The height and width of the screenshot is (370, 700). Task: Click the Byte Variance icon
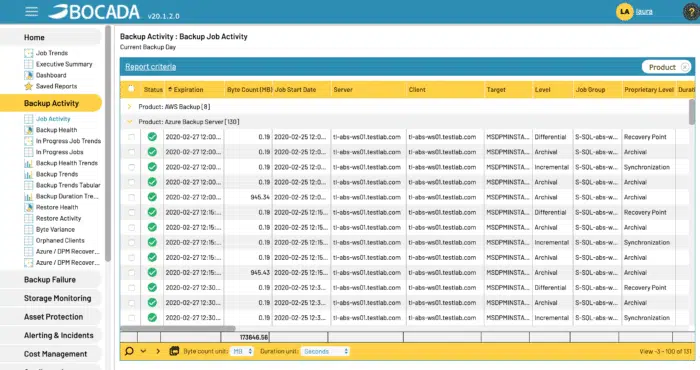[x=29, y=229]
